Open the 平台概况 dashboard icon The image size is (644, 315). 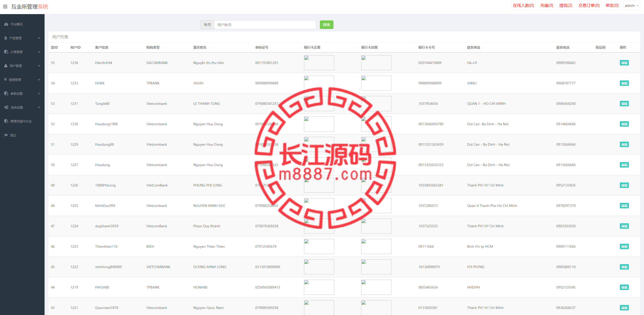6,24
